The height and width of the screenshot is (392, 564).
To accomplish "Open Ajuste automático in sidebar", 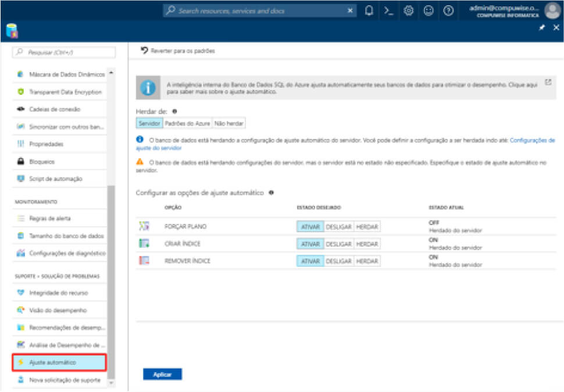I will coord(59,362).
